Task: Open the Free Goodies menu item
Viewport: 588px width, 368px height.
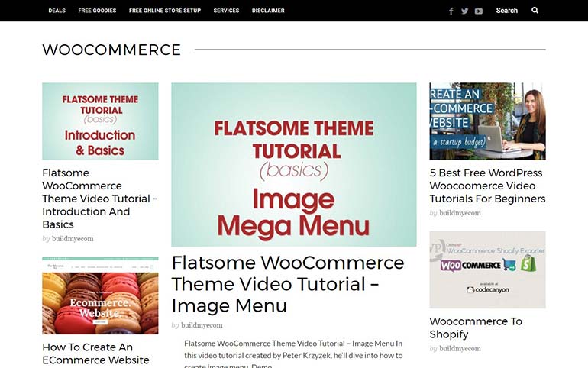Action: [97, 11]
